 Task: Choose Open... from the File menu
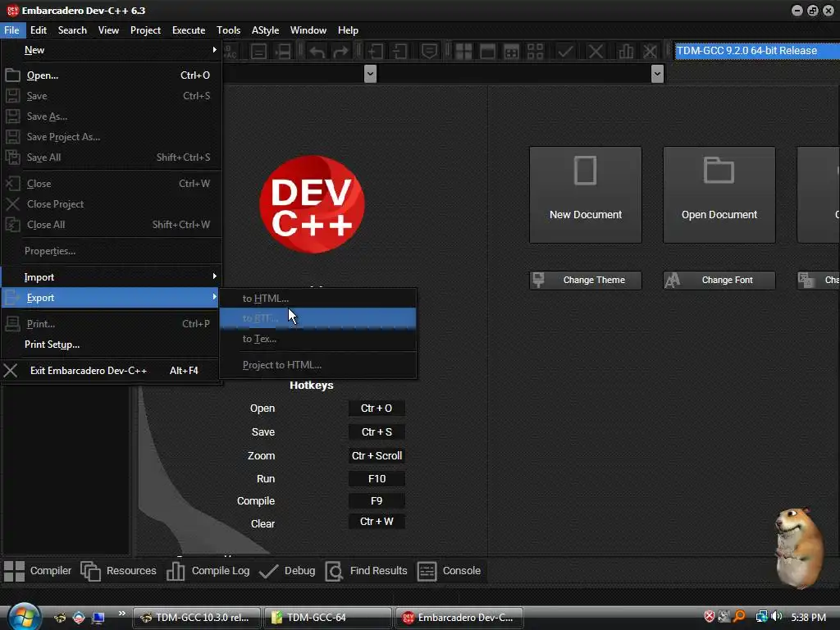tap(111, 75)
